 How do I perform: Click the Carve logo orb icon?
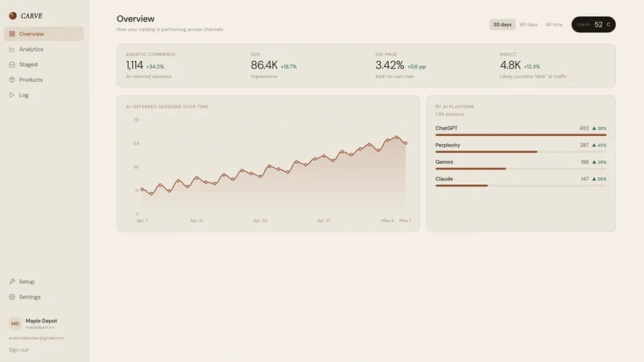tap(13, 15)
